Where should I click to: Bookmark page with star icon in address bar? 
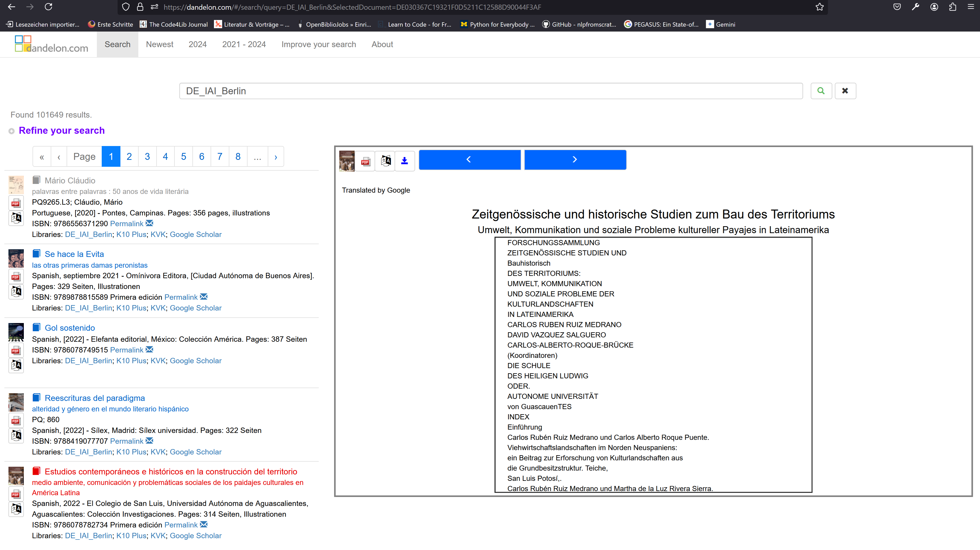pyautogui.click(x=819, y=7)
